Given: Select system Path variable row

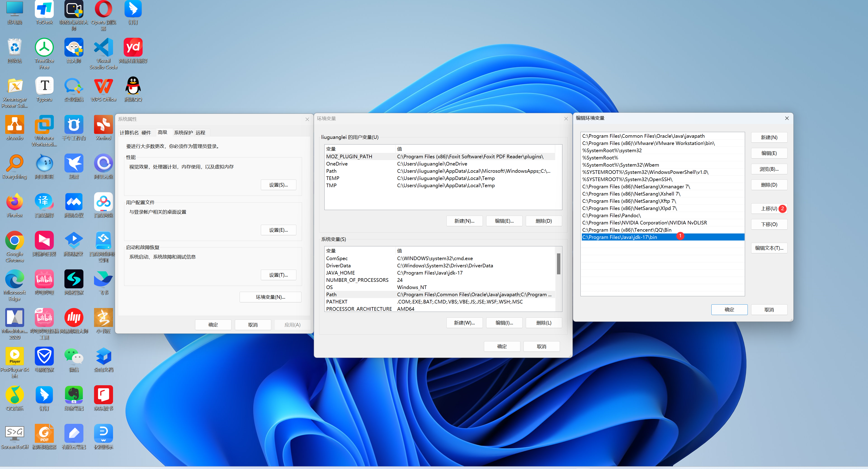Looking at the screenshot, I should (x=440, y=295).
